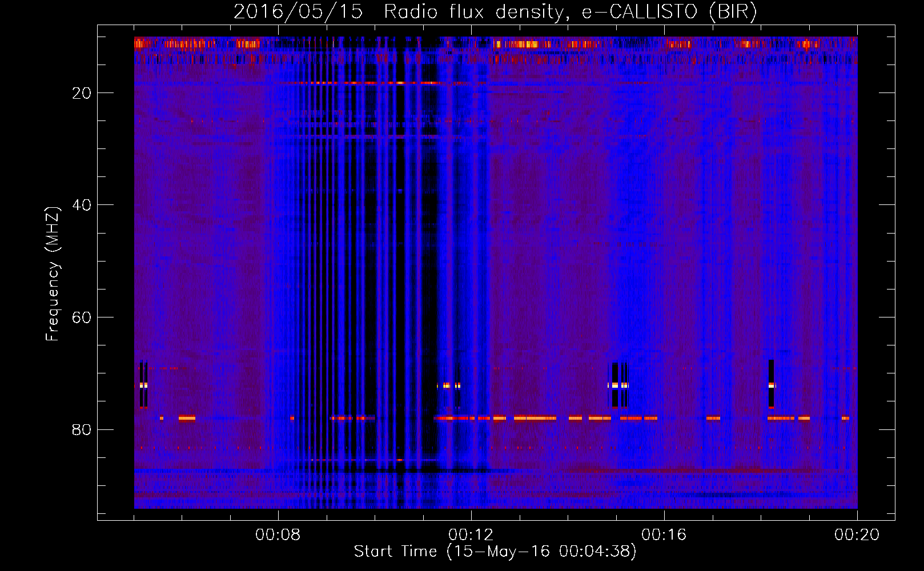Click the 80 frequency tick label
924x571 pixels.
(82, 430)
